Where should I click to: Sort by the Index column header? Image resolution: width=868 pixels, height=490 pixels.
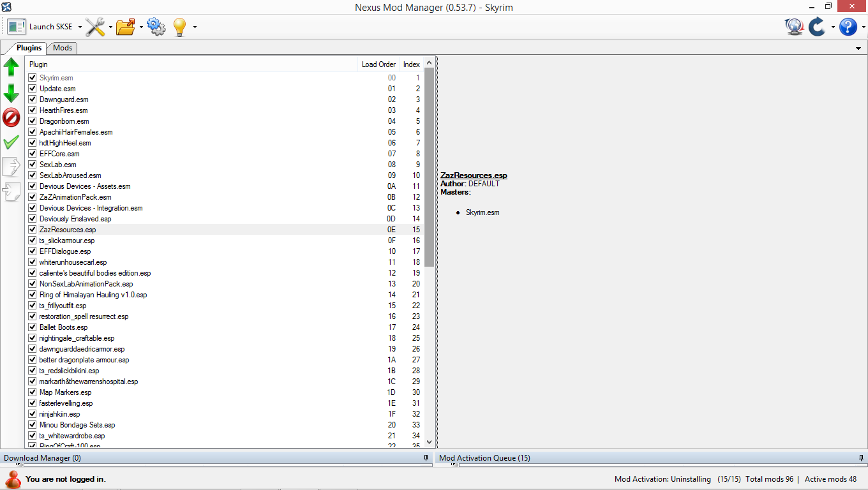coord(412,64)
